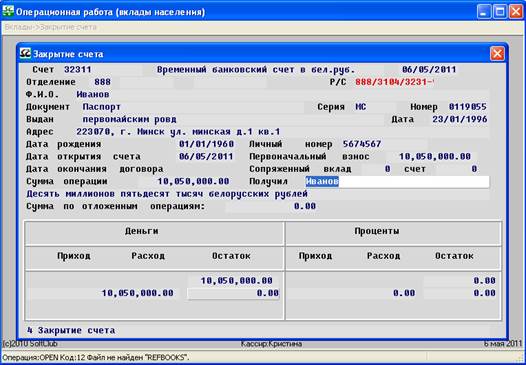Maximize the Операционная работа window
Viewport: 526px width, 365px height.
500,12
